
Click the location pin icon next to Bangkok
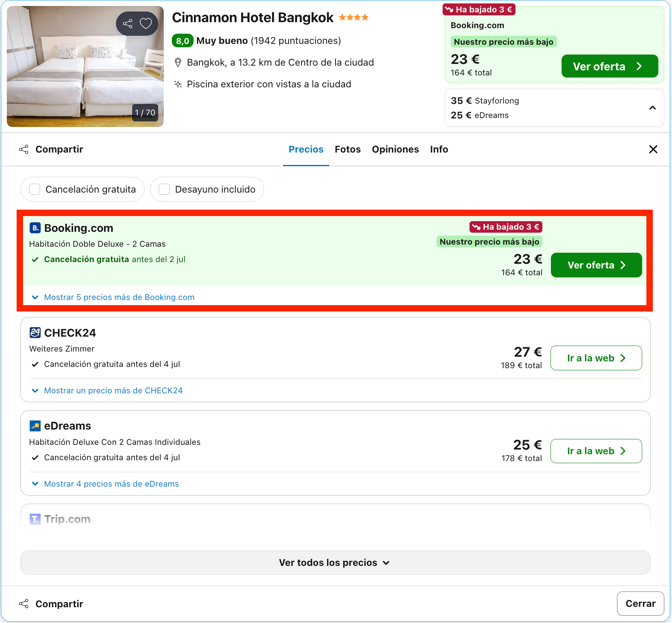pyautogui.click(x=178, y=63)
